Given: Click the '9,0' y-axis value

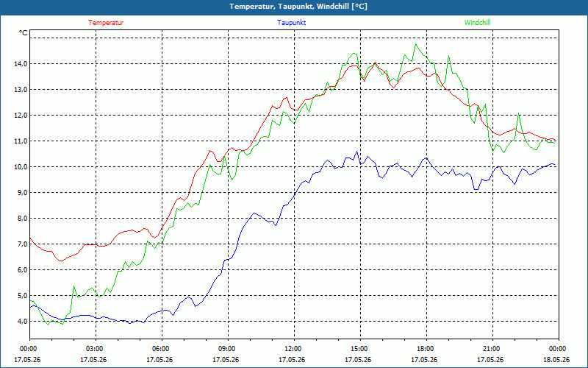Looking at the screenshot, I should click(x=23, y=193).
